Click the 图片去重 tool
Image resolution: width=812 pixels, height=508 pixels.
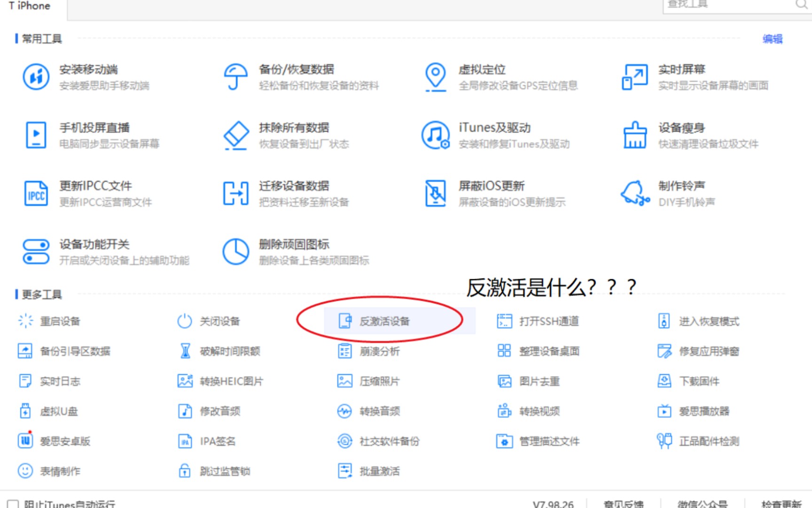[x=529, y=381]
